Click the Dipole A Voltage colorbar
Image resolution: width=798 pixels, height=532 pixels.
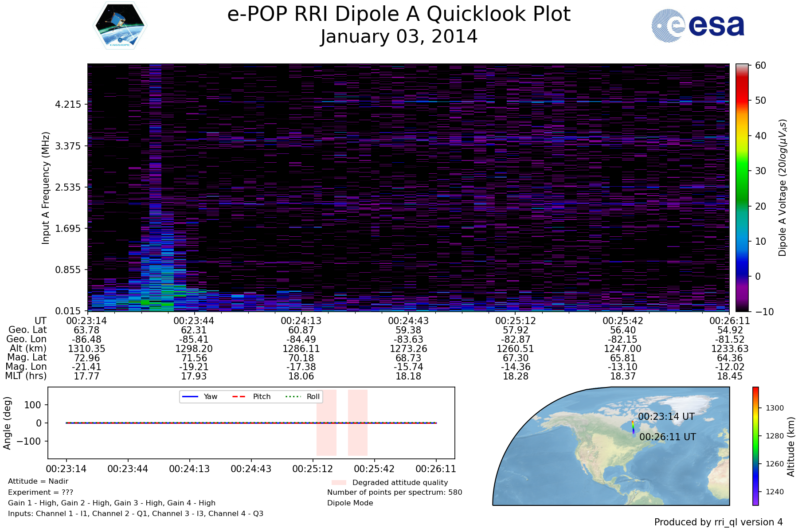pyautogui.click(x=742, y=188)
